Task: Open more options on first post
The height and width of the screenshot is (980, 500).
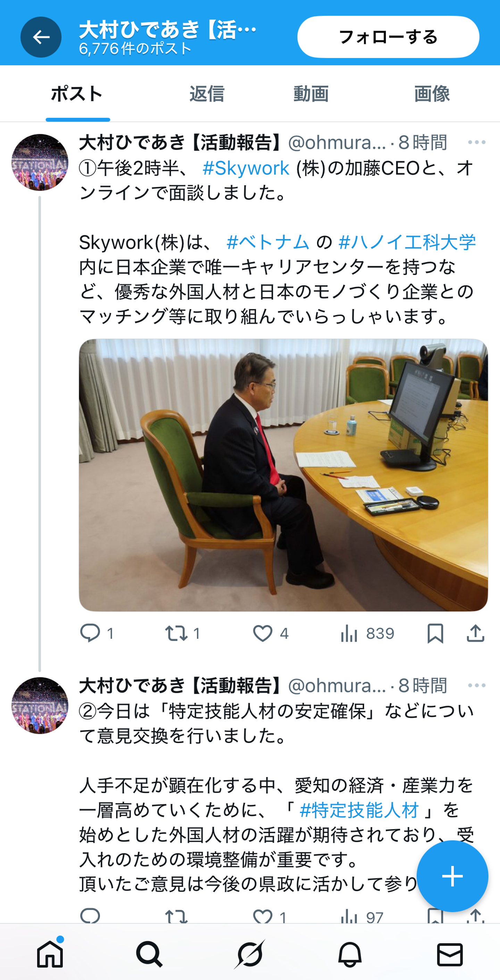Action: coord(477,142)
